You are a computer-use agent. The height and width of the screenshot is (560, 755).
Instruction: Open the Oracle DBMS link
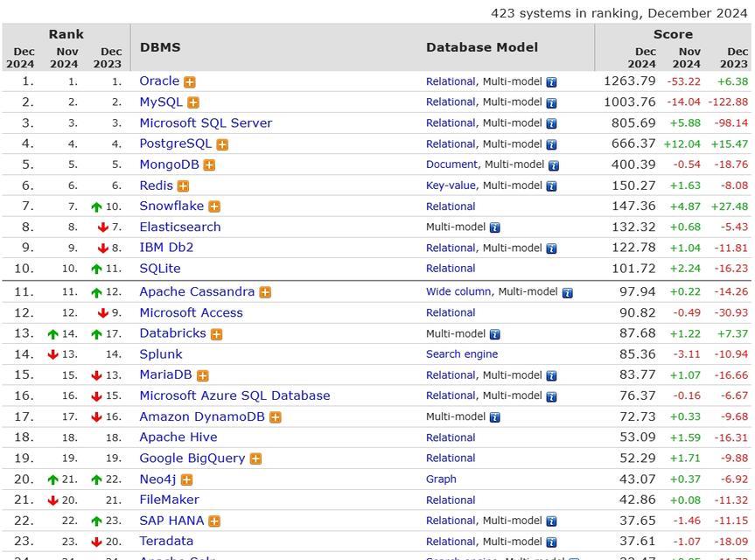(159, 80)
